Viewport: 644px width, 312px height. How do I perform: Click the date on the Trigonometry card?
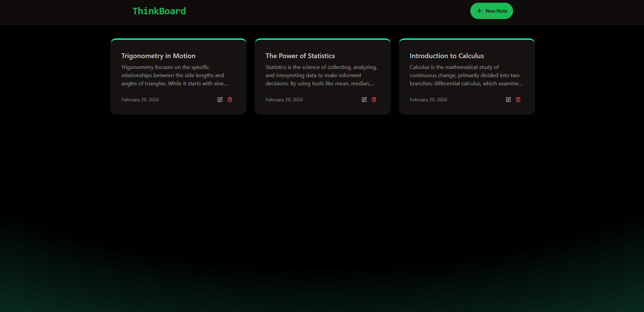point(140,100)
